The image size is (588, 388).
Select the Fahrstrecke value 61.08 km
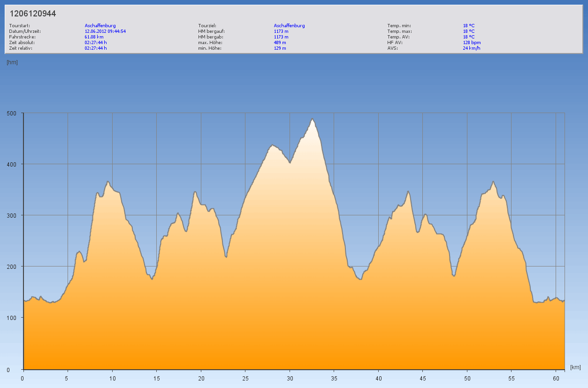pyautogui.click(x=94, y=37)
